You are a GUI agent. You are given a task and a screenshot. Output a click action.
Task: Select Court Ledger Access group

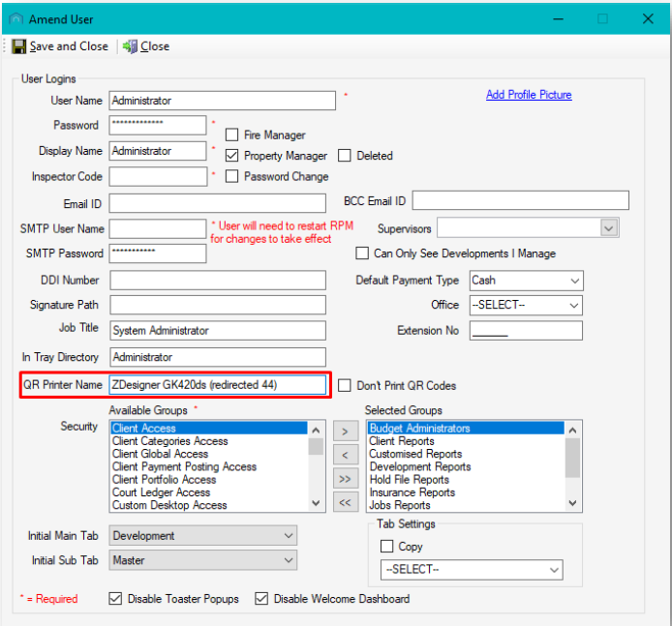point(209,492)
